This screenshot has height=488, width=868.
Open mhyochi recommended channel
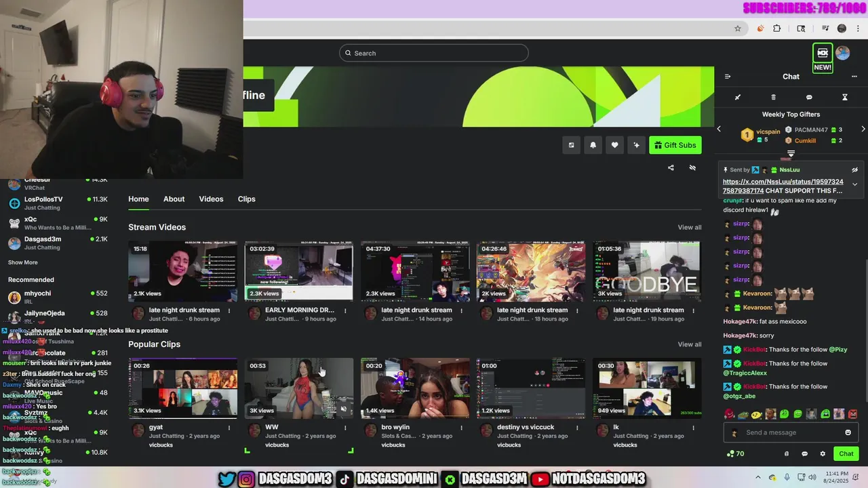point(58,297)
